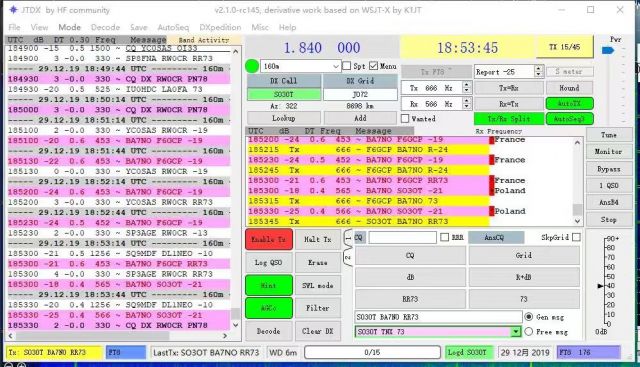Adjust the Report -25 spinner arrows
The image size is (640, 367).
coord(538,71)
